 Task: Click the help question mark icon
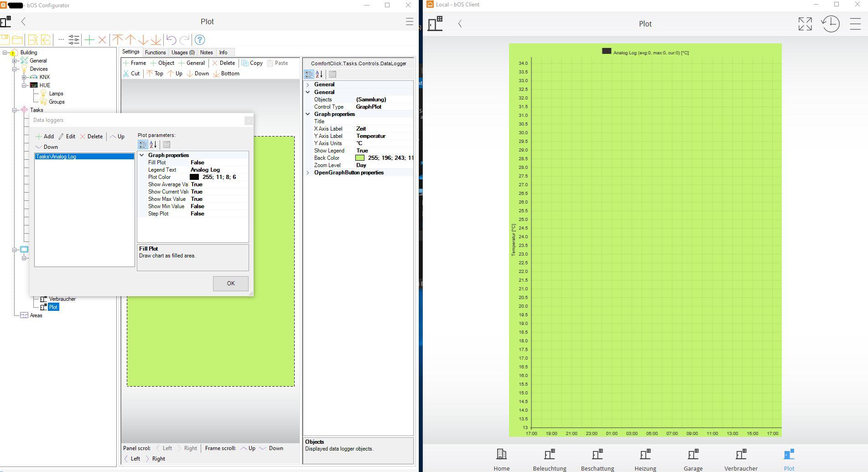[200, 40]
